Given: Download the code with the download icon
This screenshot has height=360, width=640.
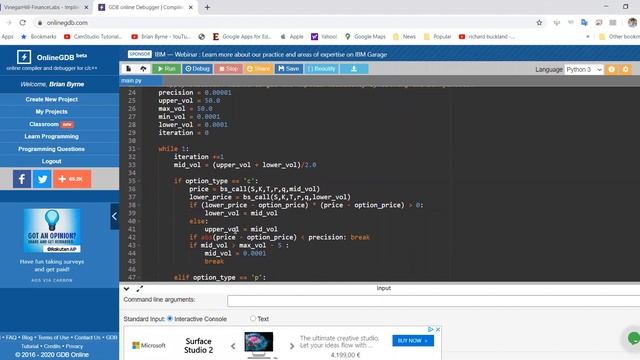Looking at the screenshot, I should point(354,69).
